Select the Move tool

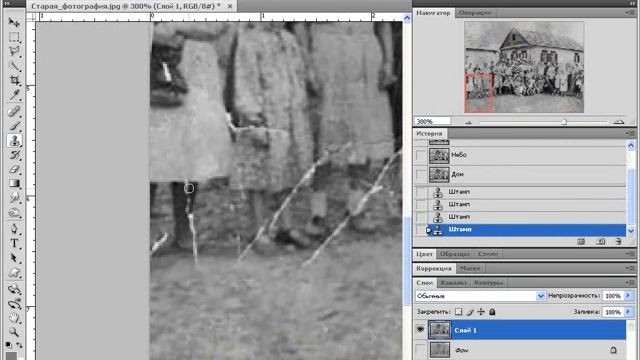point(14,22)
